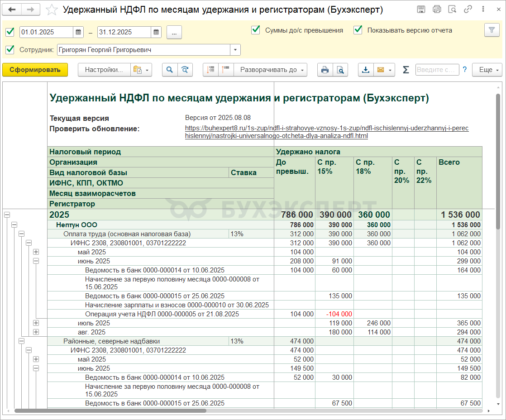Screen dimensions: 506x420
Task: Click the start date field 01.01.2025
Action: point(46,32)
